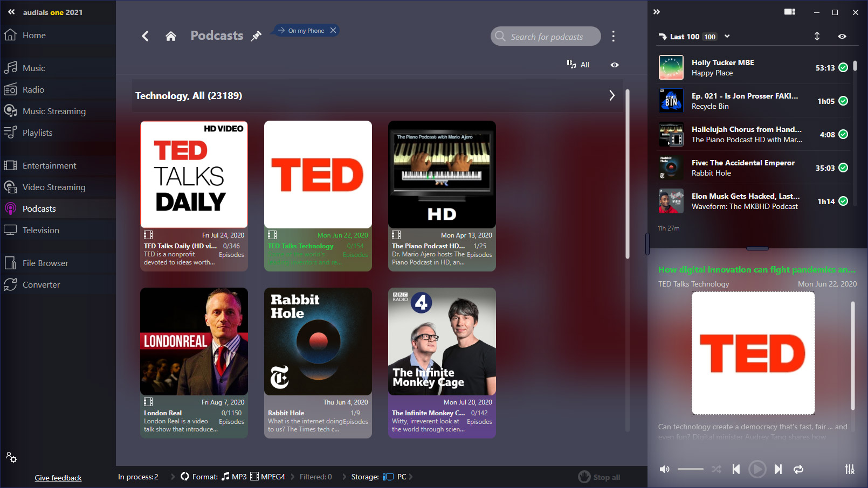Click the sort arrows icon in Last 100 panel
Screen dimensions: 868x488
pyautogui.click(x=817, y=36)
